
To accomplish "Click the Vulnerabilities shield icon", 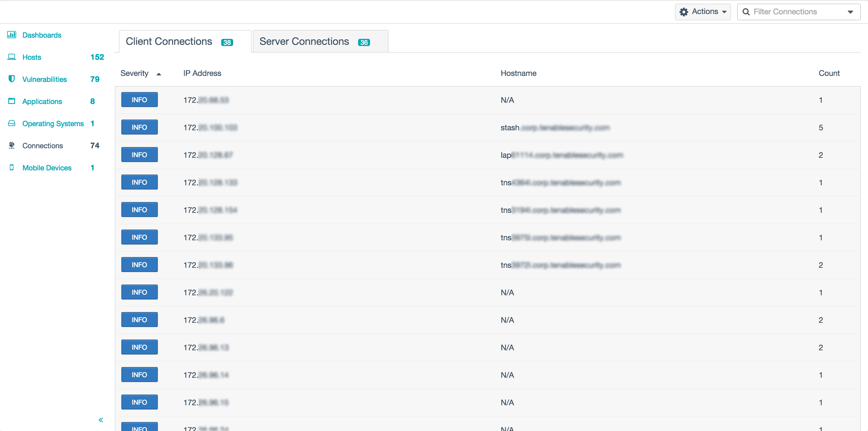I will pos(12,79).
